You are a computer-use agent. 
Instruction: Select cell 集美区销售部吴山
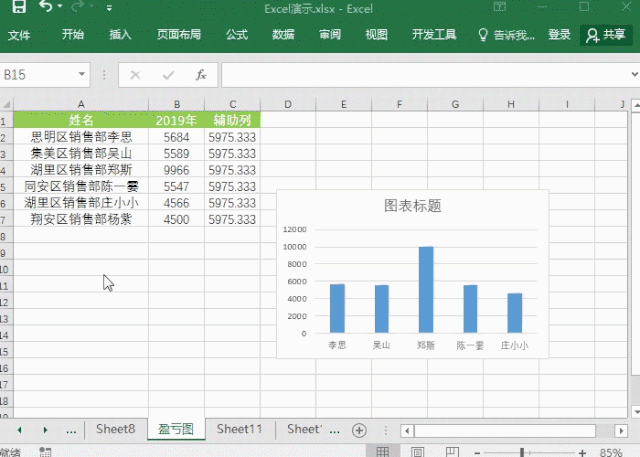pos(81,153)
